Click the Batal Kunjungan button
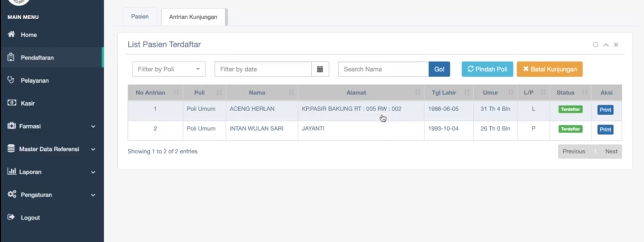Image resolution: width=644 pixels, height=242 pixels. (550, 69)
